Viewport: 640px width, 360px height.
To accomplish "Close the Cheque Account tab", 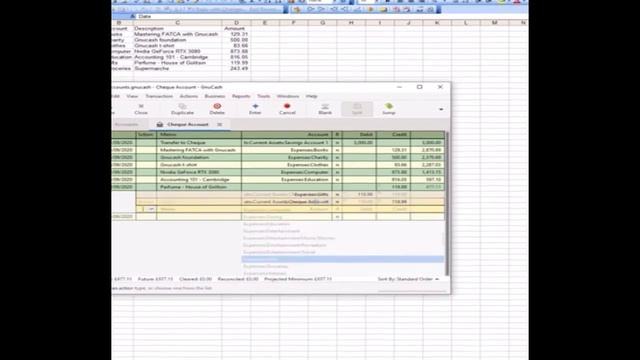I will tap(220, 124).
